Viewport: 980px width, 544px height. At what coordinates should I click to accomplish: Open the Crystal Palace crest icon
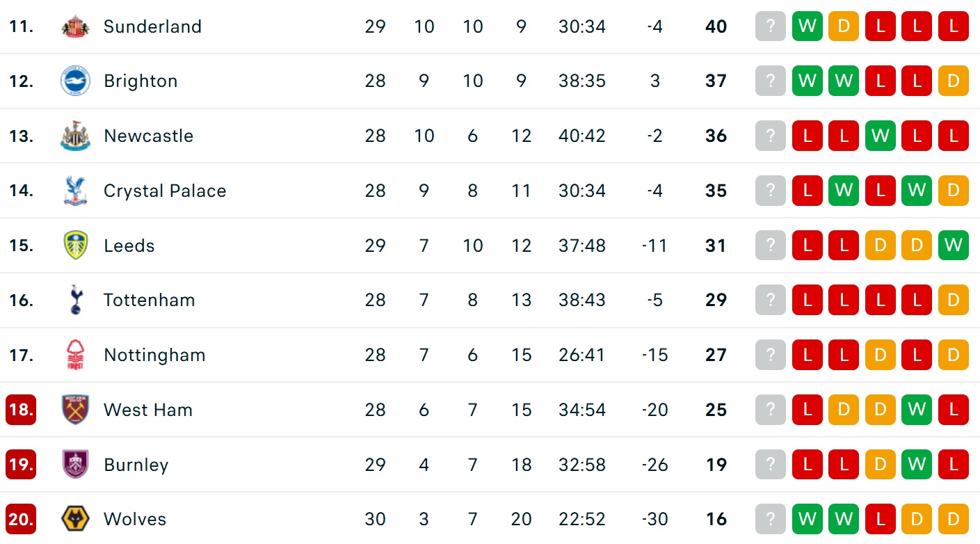tap(75, 191)
